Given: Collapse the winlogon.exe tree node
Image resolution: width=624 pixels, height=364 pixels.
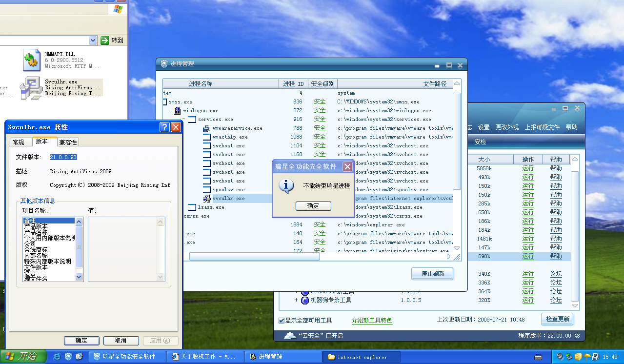Looking at the screenshot, I should pos(169,111).
